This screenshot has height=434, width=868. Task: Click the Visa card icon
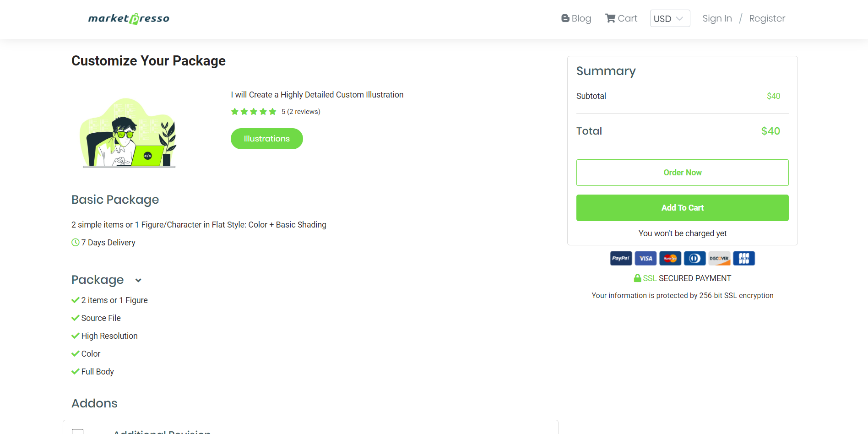click(x=646, y=258)
